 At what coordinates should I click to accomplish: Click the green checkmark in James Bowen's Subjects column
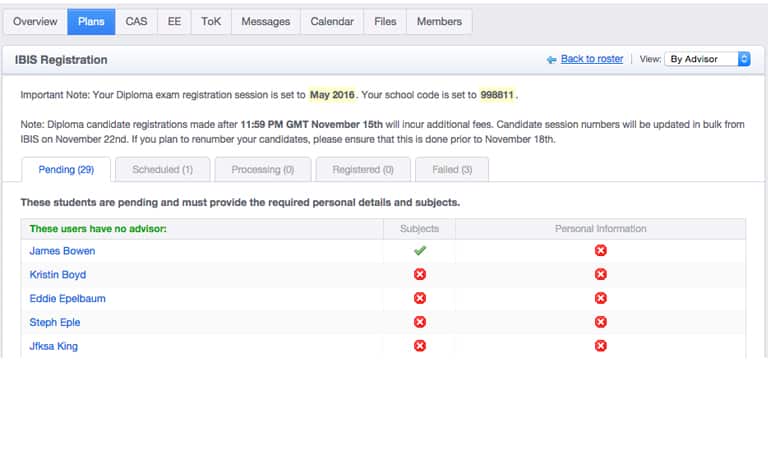point(420,251)
